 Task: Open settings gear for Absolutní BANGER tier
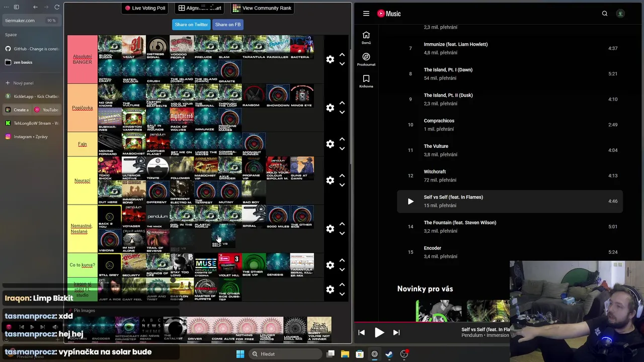click(330, 59)
